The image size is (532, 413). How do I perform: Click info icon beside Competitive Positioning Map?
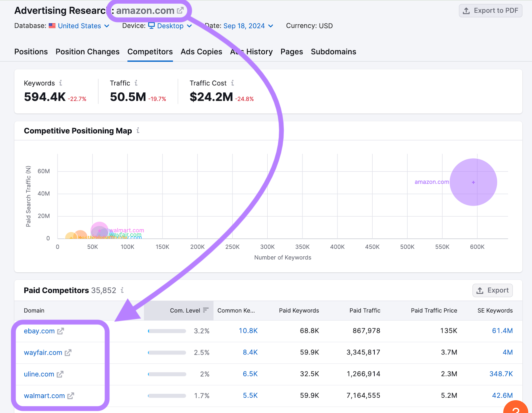[138, 130]
